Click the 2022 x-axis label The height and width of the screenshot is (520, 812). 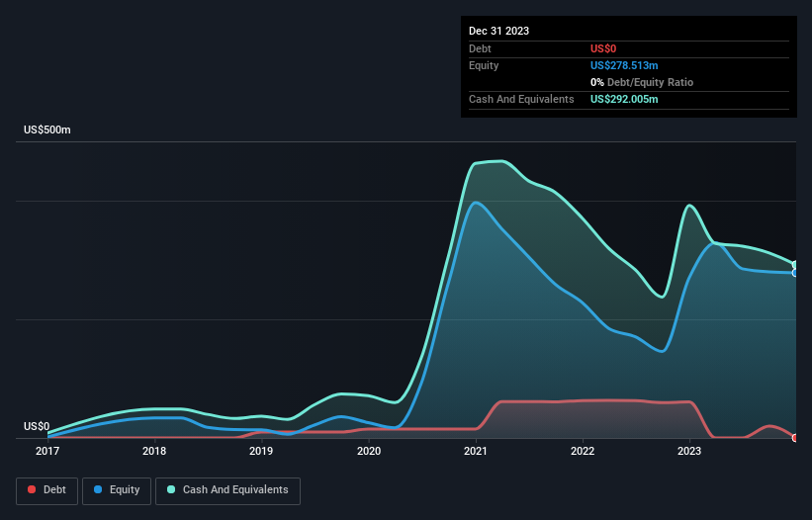pos(583,451)
